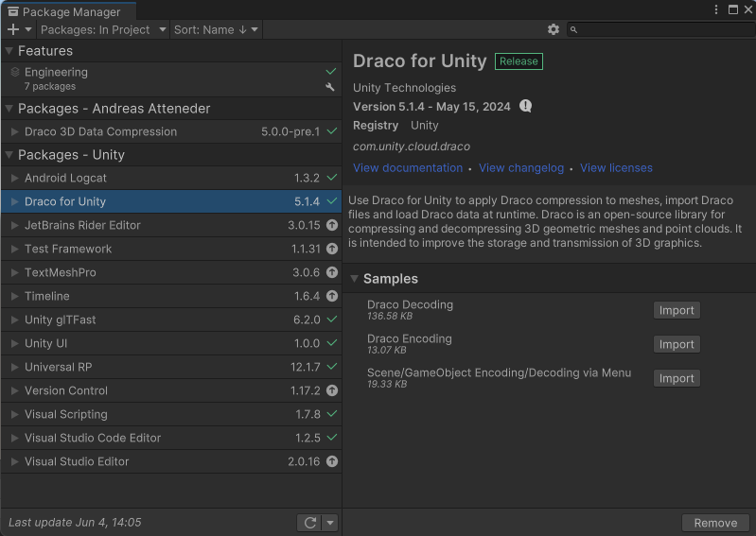This screenshot has width=756, height=536.
Task: Click the Engineering feature layers icon
Action: pyautogui.click(x=15, y=72)
